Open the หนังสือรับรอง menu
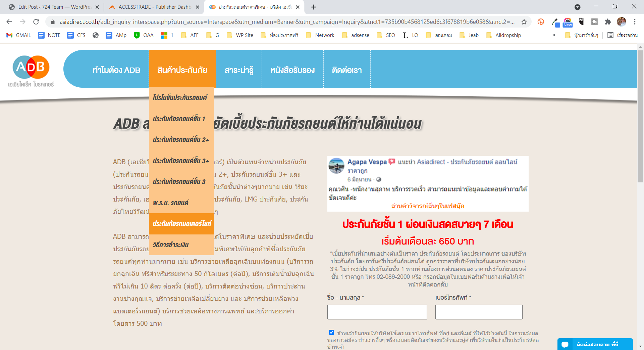The width and height of the screenshot is (644, 350). tap(292, 70)
